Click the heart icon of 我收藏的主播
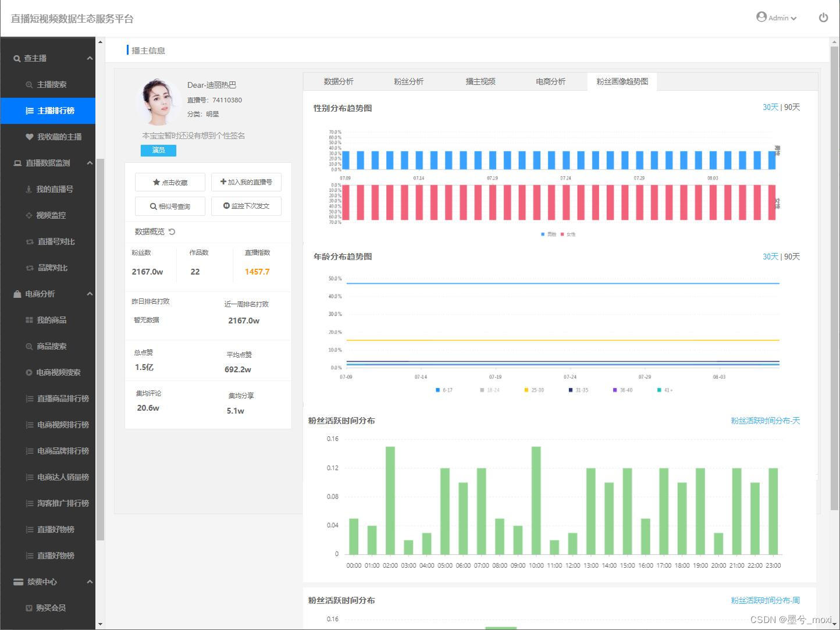840x630 pixels. (x=29, y=137)
